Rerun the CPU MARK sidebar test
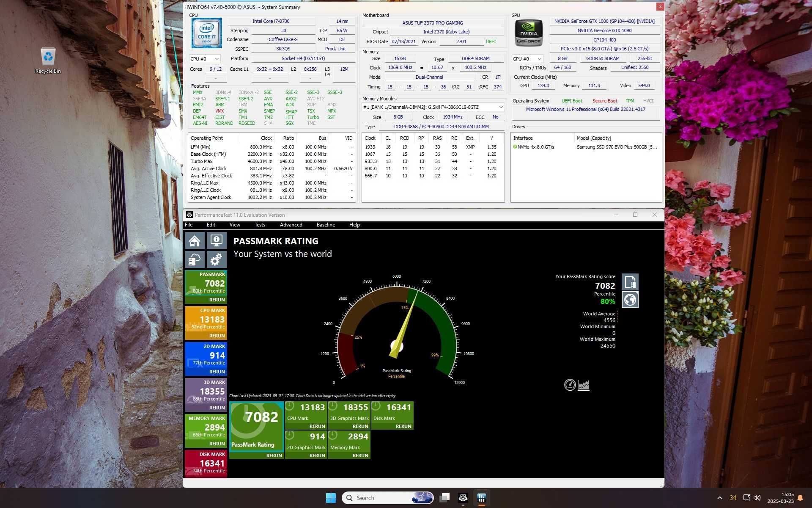The image size is (812, 508). (217, 336)
